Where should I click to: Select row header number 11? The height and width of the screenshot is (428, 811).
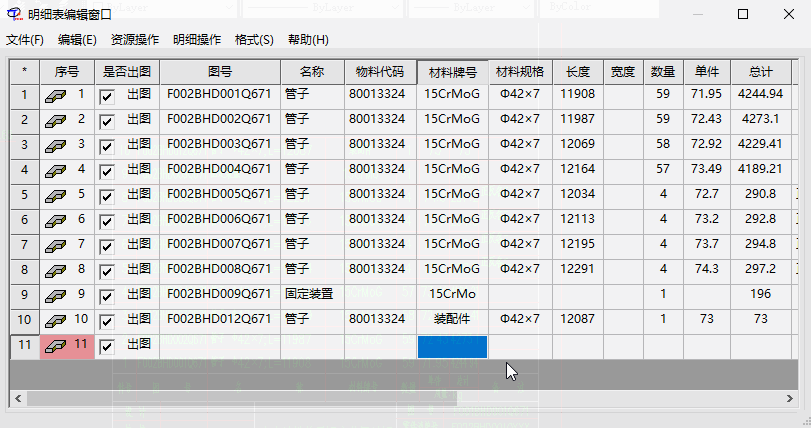click(24, 345)
